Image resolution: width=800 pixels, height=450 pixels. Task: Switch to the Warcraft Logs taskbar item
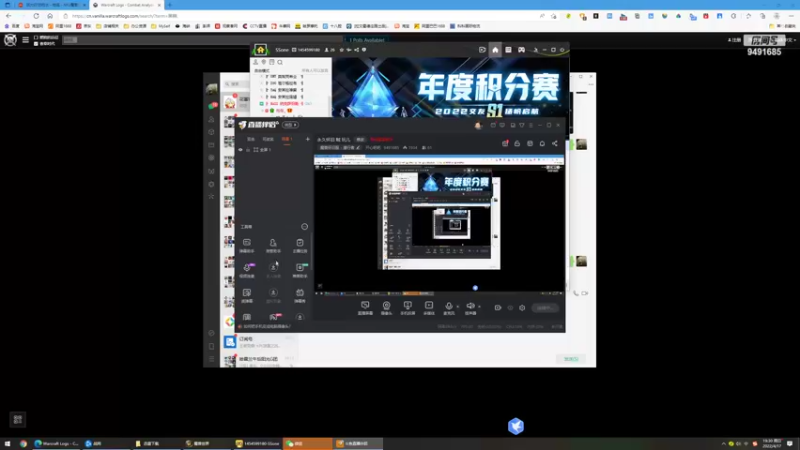[x=57, y=444]
